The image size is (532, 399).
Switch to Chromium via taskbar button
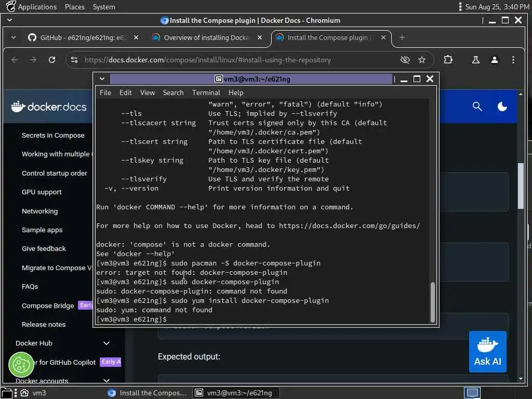[x=147, y=393]
